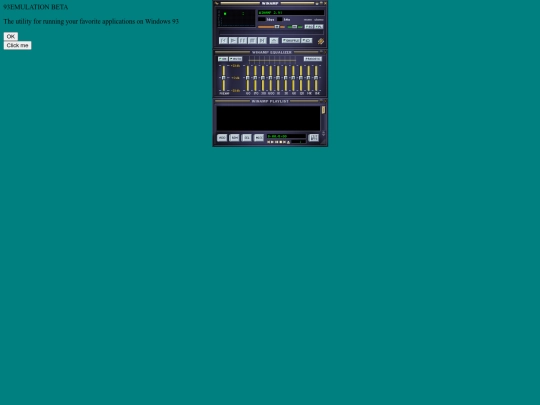This screenshot has width=540, height=405.
Task: Toggle the PL playlist window button
Action: point(319,27)
